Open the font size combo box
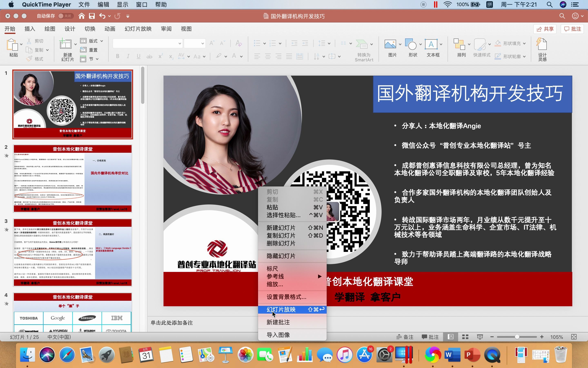The width and height of the screenshot is (588, 368). pyautogui.click(x=194, y=43)
